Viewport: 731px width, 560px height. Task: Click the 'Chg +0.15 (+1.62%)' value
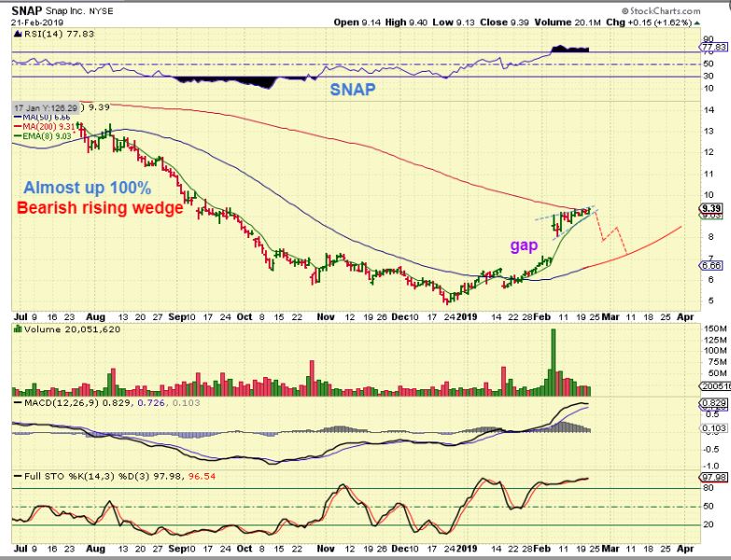tap(649, 22)
